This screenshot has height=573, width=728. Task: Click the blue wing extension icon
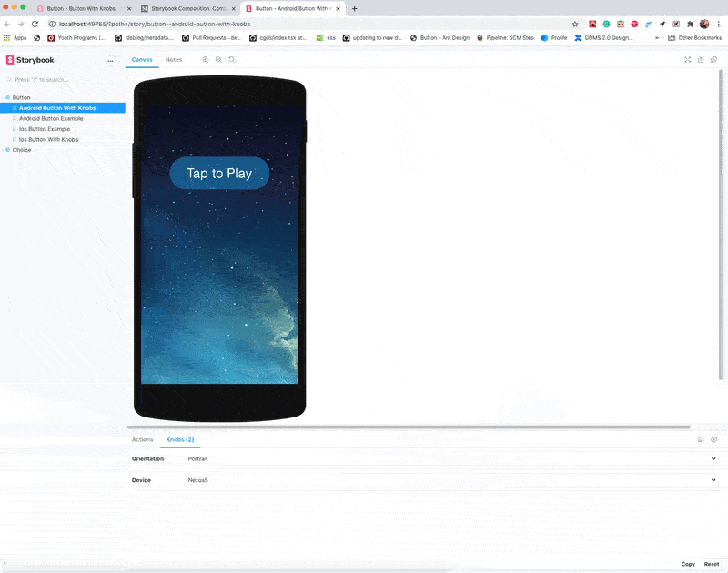pyautogui.click(x=649, y=25)
